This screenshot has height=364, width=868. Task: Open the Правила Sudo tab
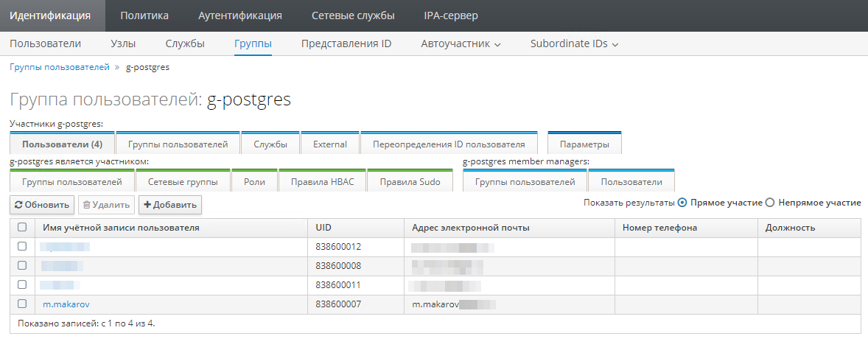[x=409, y=182]
